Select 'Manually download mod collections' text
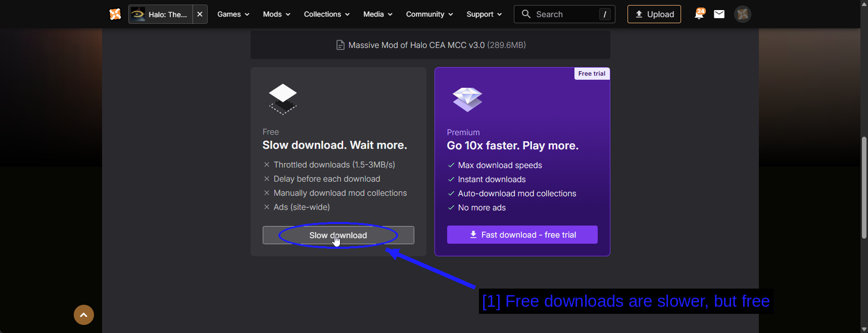 [x=340, y=193]
